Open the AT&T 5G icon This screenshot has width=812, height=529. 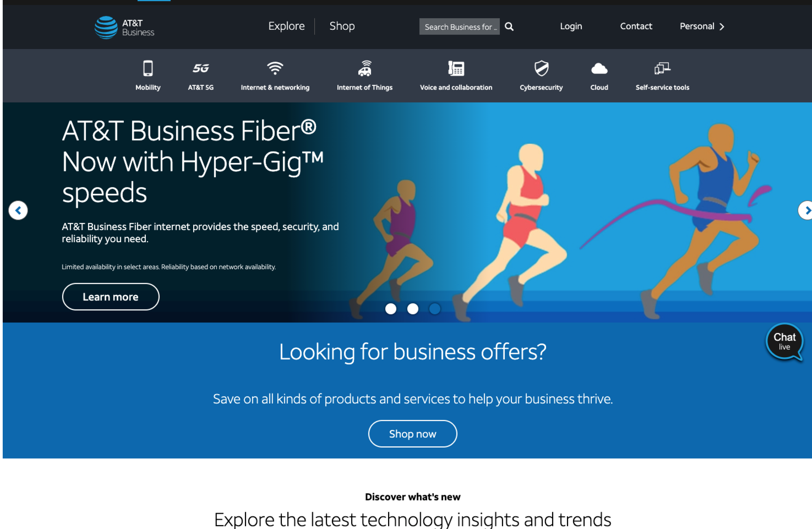201,68
